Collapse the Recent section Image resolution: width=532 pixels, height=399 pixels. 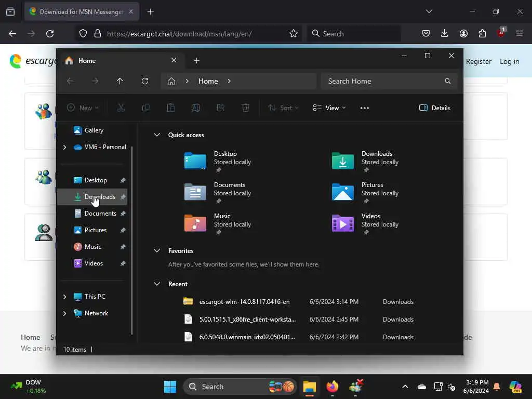(157, 284)
